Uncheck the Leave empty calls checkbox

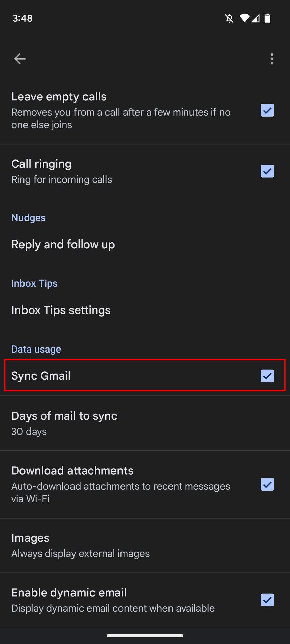tap(267, 110)
